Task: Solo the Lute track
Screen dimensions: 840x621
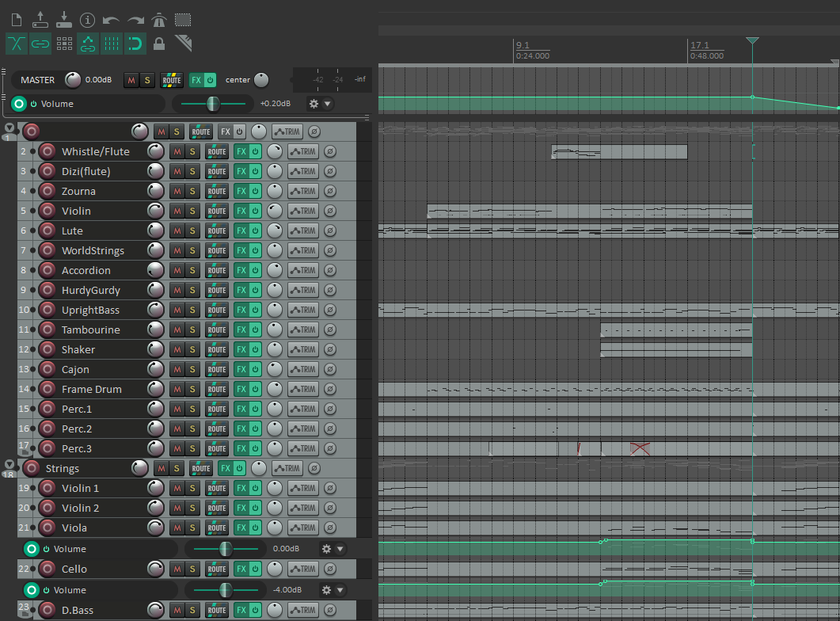Action: pos(192,230)
